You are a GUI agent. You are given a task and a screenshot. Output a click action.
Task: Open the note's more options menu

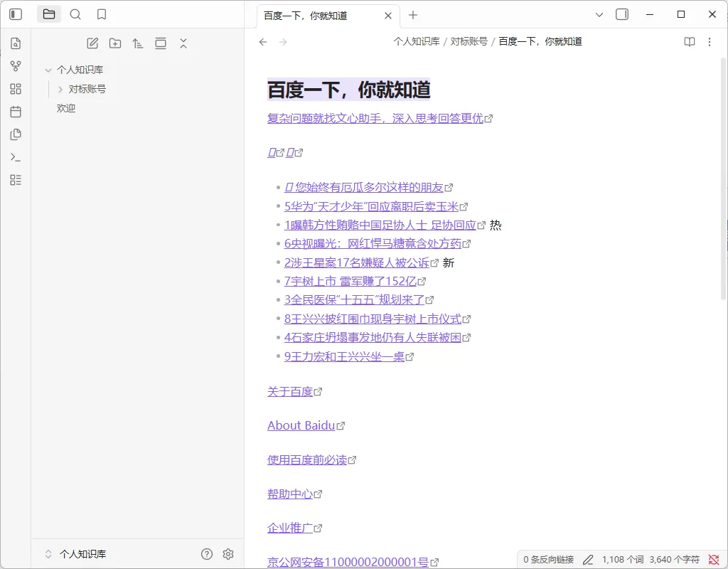(710, 42)
